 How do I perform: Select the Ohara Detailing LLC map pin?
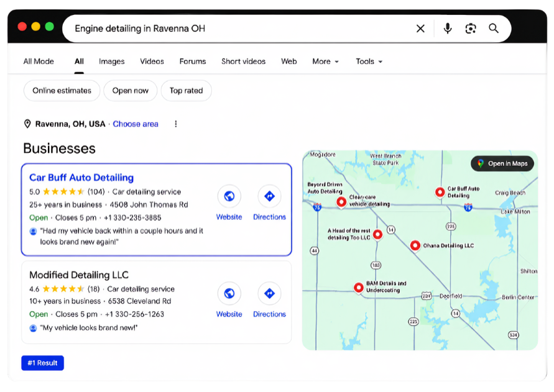tap(415, 245)
